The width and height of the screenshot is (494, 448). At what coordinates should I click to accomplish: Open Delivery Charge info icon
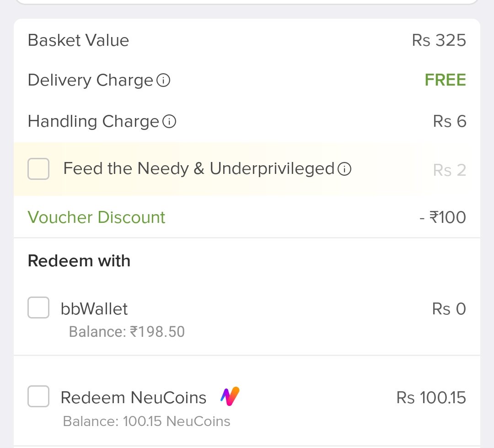click(x=163, y=80)
